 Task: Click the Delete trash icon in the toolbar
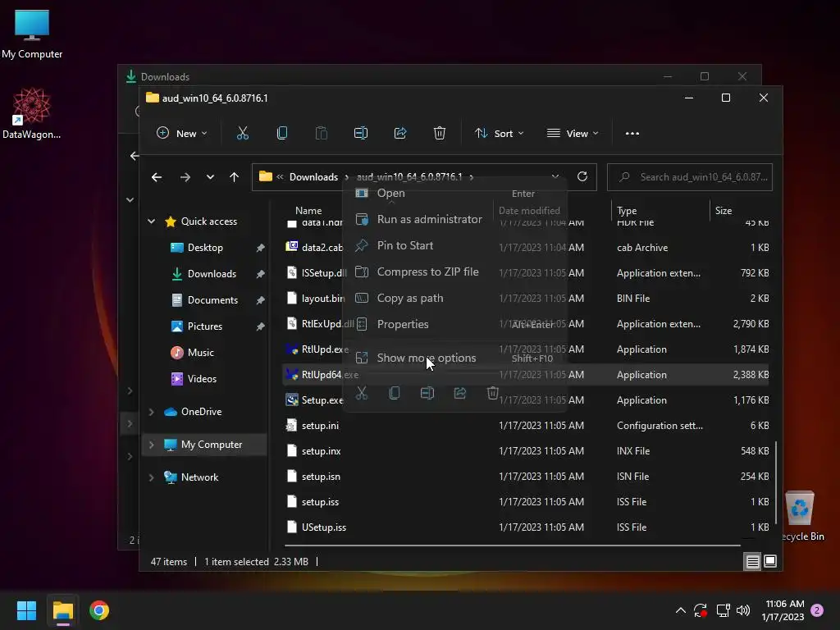coord(440,134)
